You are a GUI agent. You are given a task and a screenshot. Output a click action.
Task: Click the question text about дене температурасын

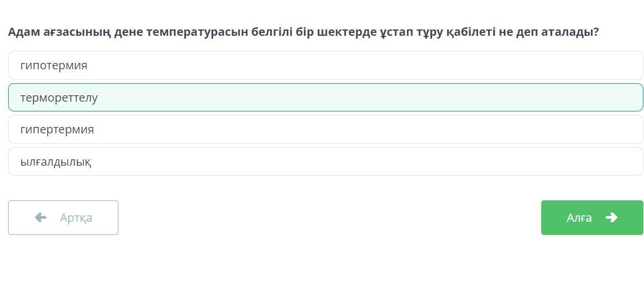tap(304, 32)
